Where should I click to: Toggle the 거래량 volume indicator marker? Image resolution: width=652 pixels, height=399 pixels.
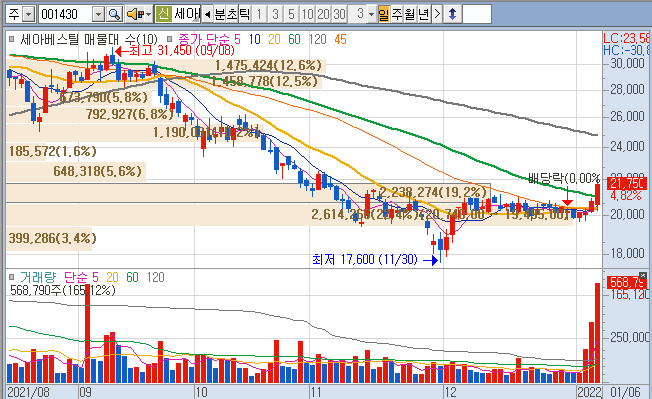[12, 277]
